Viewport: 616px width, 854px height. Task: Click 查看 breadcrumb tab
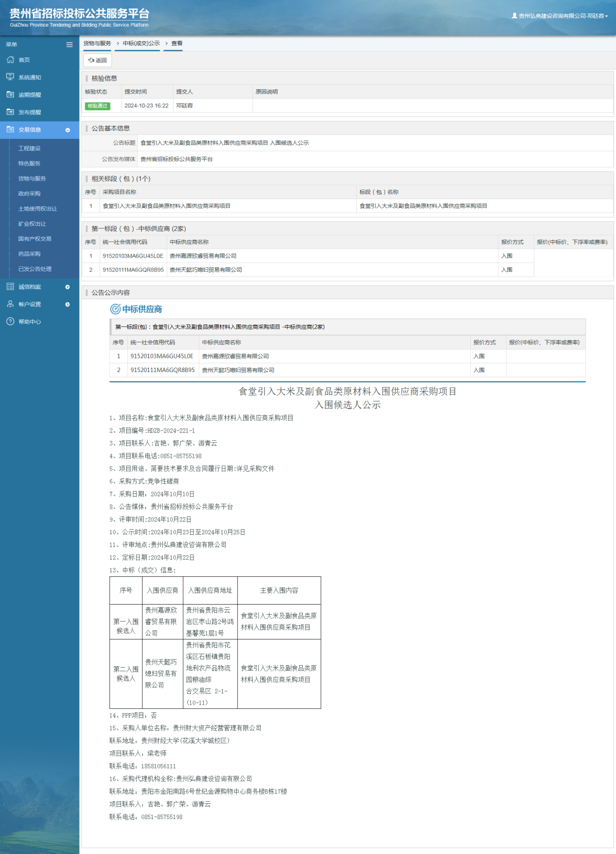(x=177, y=44)
